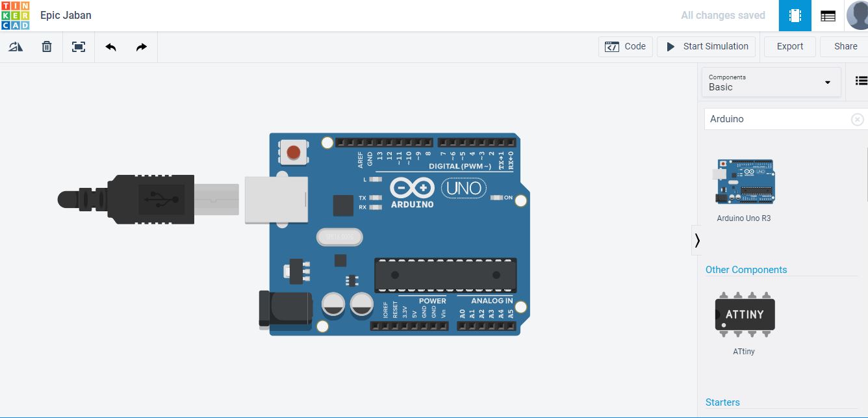Rotate the selected component
The image size is (868, 418).
tap(16, 47)
